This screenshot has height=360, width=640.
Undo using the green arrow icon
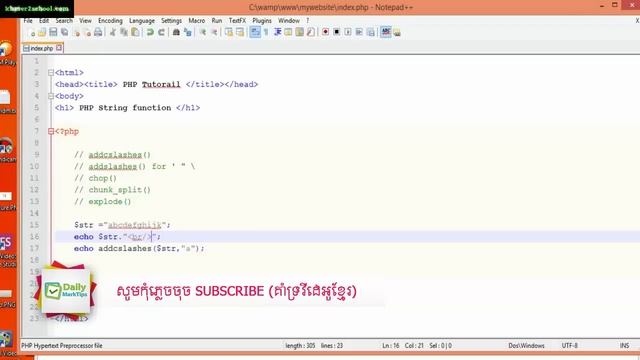150,32
